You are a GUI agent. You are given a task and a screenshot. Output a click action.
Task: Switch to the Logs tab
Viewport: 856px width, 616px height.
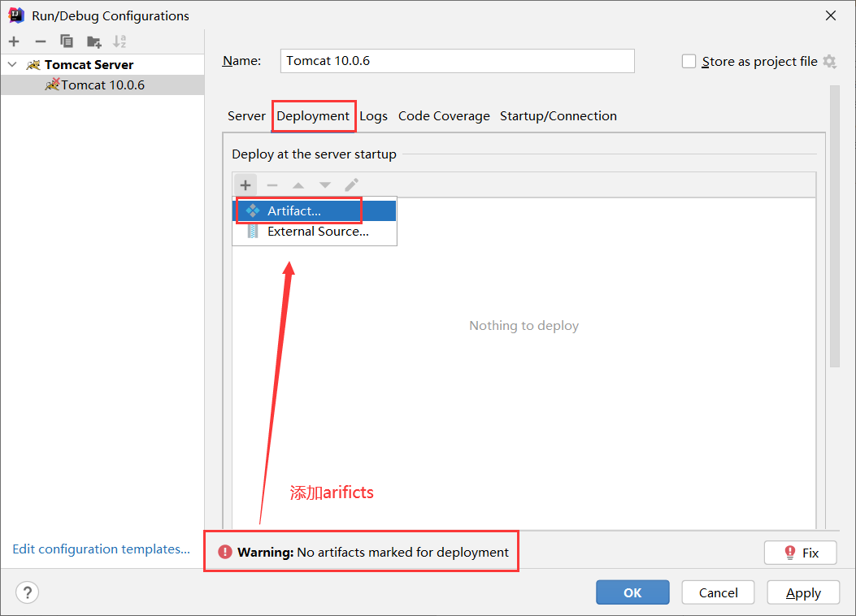coord(373,116)
